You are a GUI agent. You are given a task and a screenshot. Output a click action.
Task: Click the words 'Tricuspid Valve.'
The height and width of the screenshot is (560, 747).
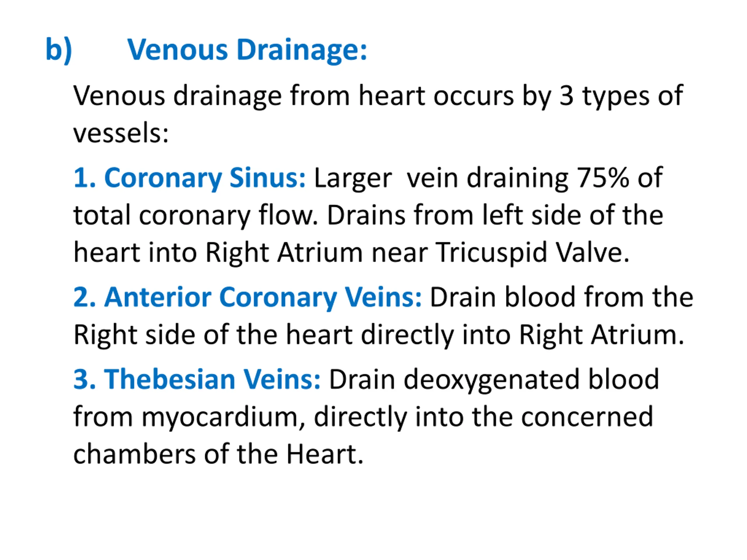(533, 253)
